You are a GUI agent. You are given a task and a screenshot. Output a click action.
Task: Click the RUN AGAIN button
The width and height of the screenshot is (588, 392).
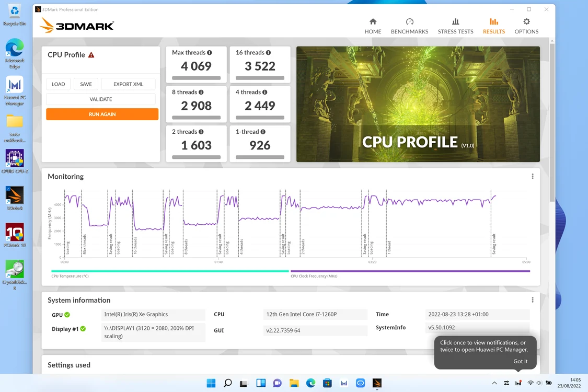(102, 114)
